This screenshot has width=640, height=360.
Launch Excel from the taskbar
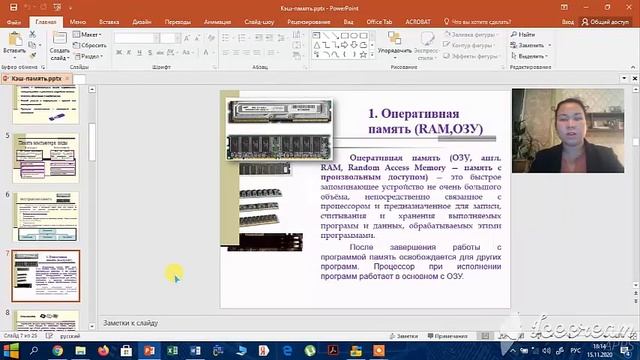[x=172, y=351]
